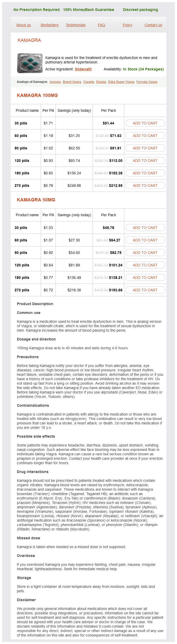Go to Bestsellers in navigation
177x644 pixels.
[50, 25]
